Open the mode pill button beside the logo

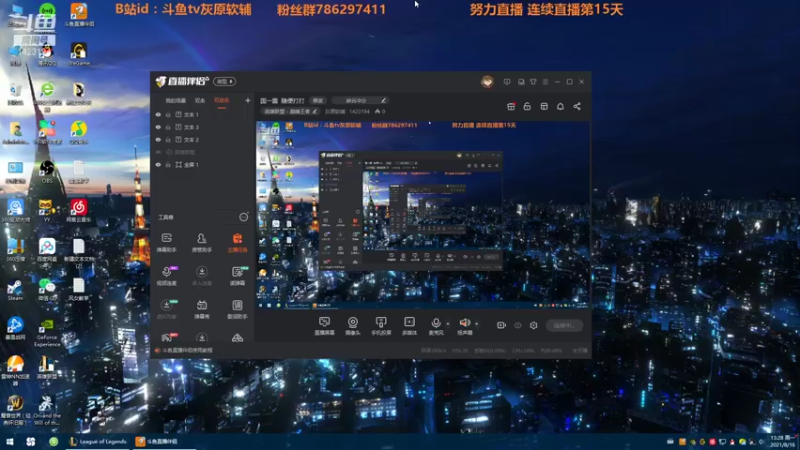(224, 82)
